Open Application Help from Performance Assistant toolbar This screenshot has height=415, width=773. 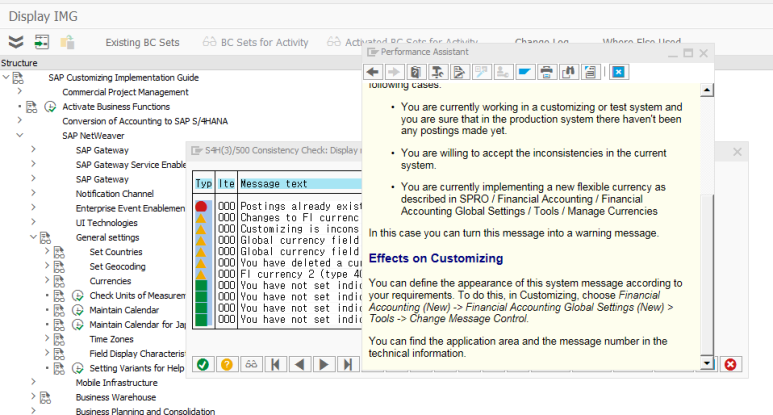point(416,72)
